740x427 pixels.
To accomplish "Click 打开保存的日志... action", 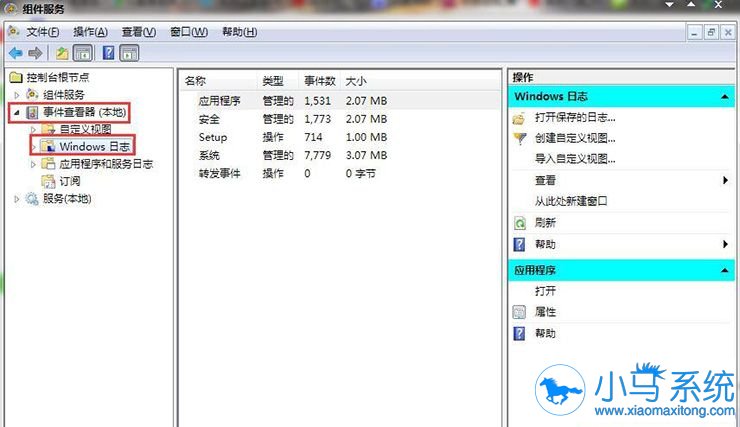I will point(575,117).
